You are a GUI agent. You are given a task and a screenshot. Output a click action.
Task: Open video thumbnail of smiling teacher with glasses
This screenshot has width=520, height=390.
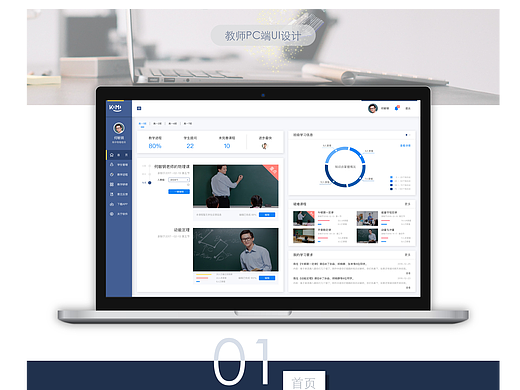click(x=236, y=249)
